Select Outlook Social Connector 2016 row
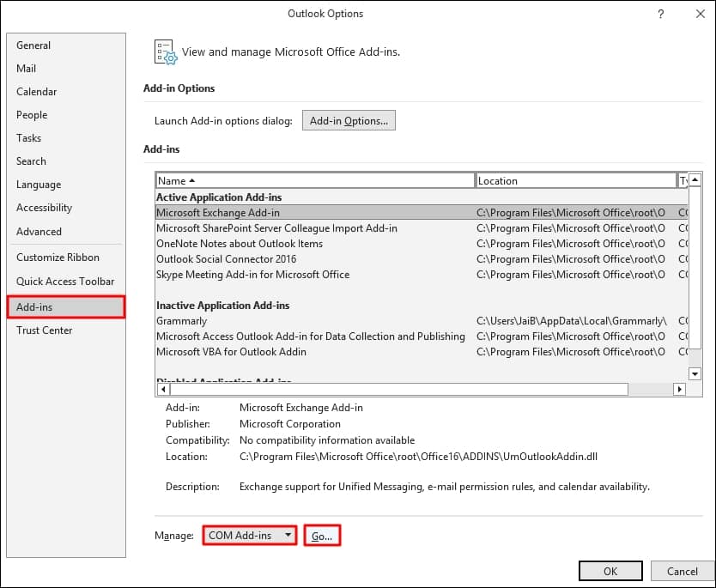This screenshot has width=716, height=588. [422, 259]
